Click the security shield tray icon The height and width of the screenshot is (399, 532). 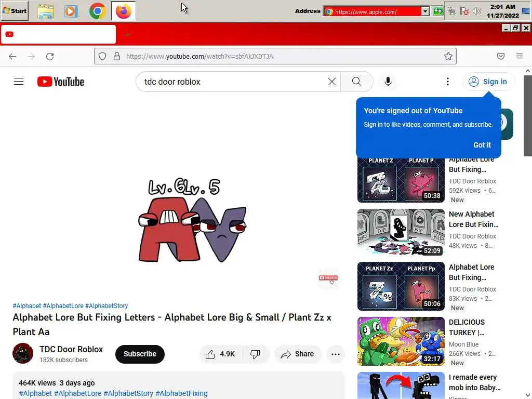[464, 11]
